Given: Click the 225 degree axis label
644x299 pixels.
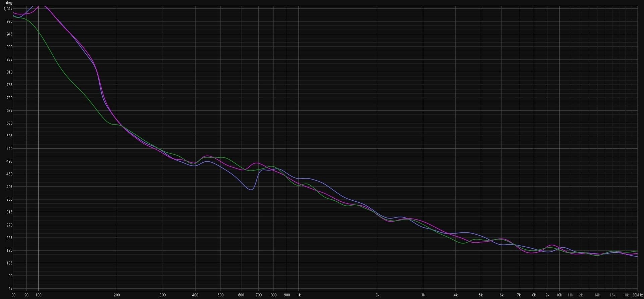Looking at the screenshot, I should coord(9,238).
